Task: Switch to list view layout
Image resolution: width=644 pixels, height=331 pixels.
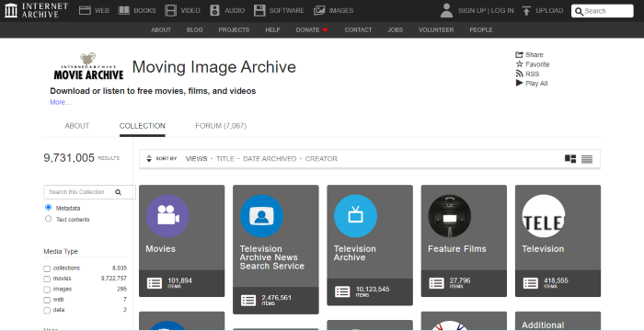Action: [587, 159]
